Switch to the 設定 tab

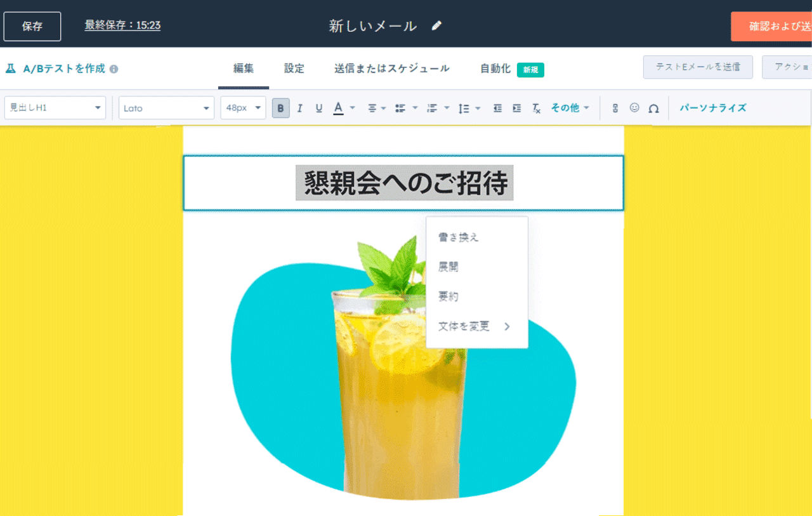294,69
